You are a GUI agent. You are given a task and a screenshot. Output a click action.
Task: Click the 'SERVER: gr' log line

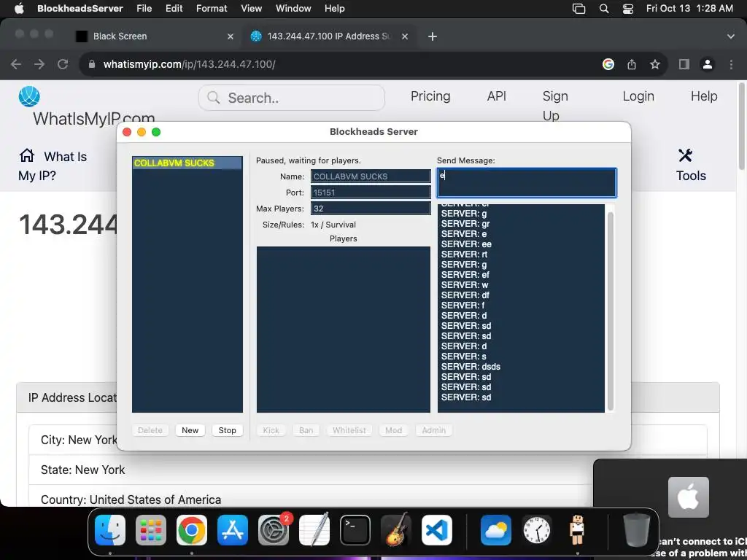point(465,223)
